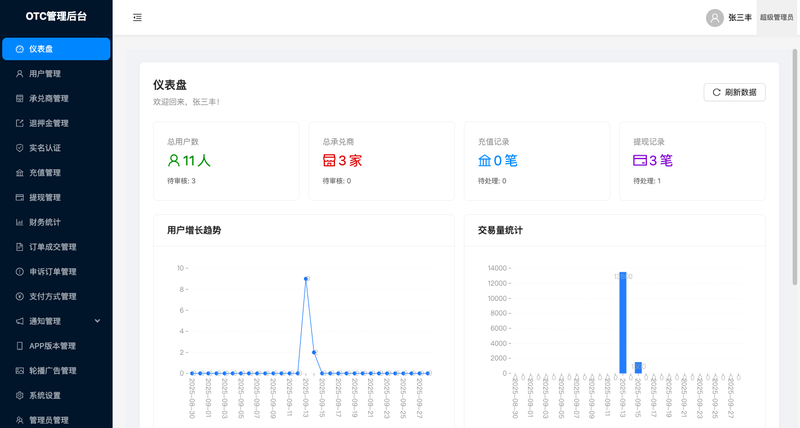Open the 超级管理员 user dropdown
800x428 pixels.
(776, 17)
